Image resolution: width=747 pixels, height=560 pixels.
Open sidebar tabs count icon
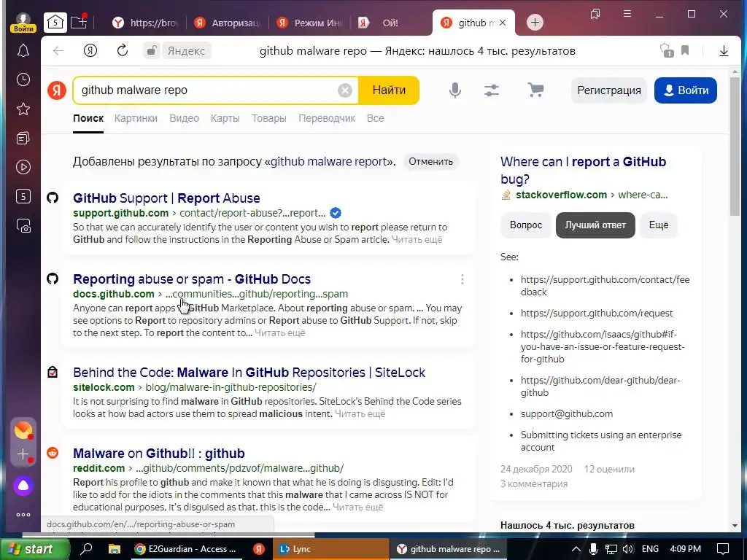[x=23, y=196]
